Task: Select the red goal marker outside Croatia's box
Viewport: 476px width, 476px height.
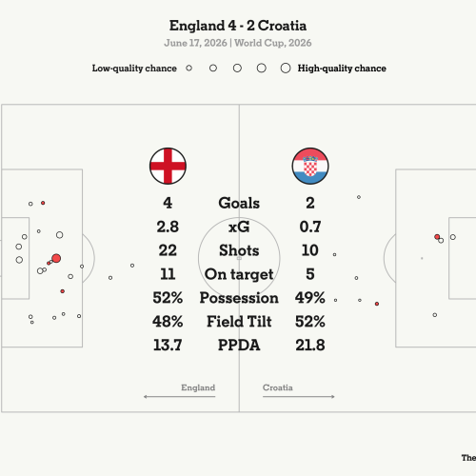Action: coord(377,304)
